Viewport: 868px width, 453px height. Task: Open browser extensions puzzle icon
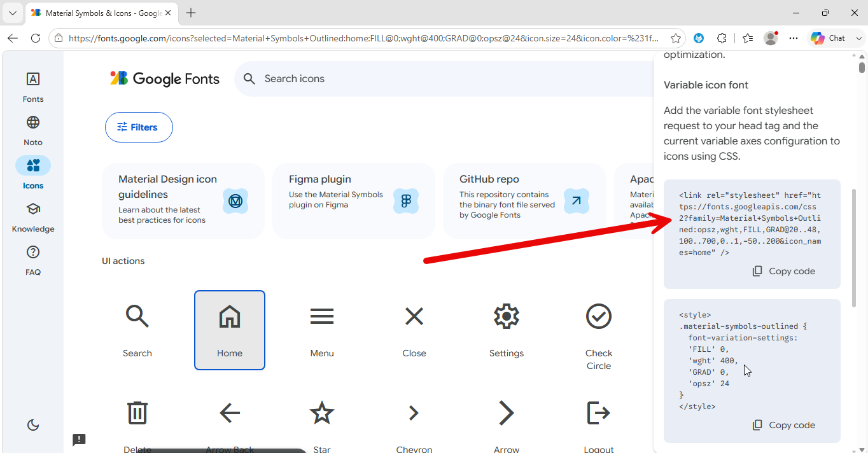click(x=722, y=38)
